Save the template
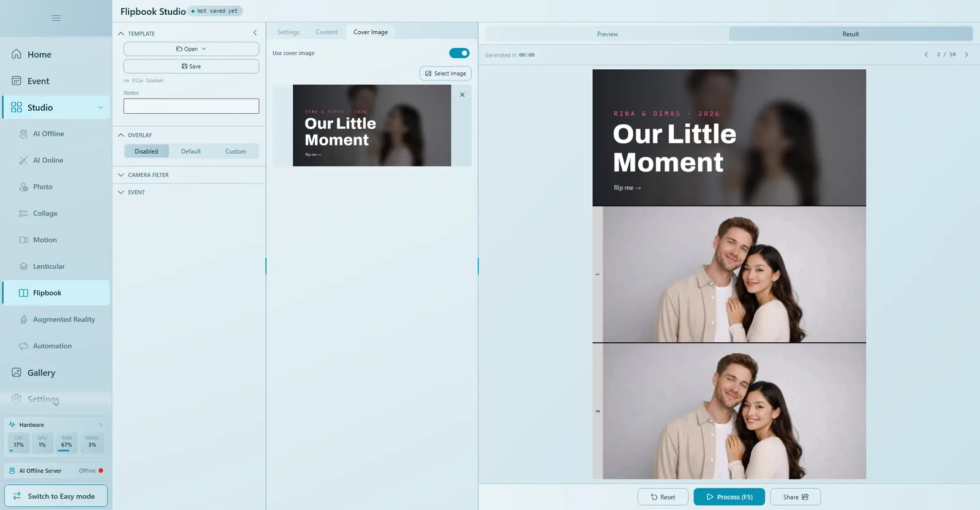The height and width of the screenshot is (510, 980). (x=191, y=66)
